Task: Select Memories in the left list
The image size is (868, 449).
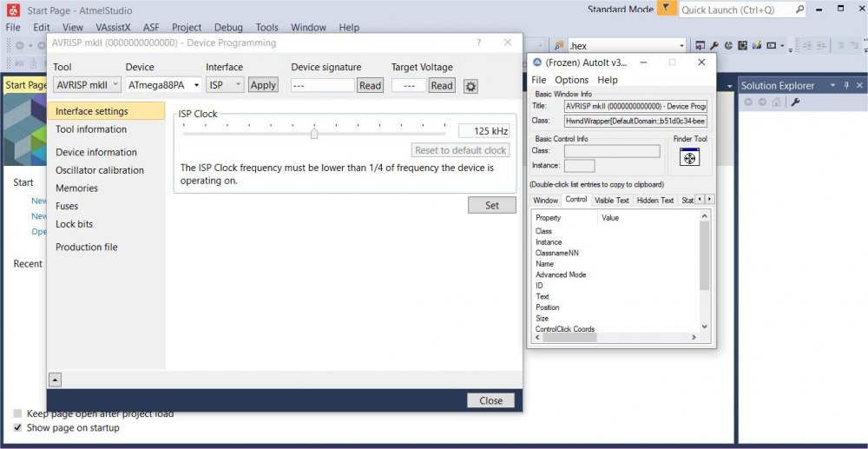Action: click(76, 188)
